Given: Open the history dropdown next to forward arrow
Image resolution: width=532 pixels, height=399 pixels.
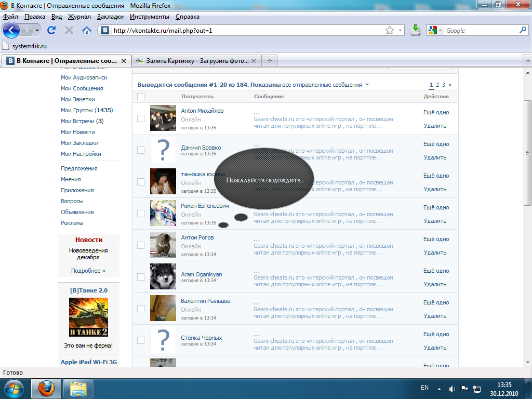Looking at the screenshot, I should (x=37, y=31).
